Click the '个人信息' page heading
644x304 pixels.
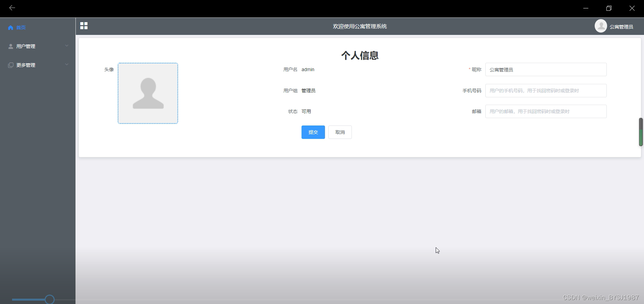[x=360, y=55]
